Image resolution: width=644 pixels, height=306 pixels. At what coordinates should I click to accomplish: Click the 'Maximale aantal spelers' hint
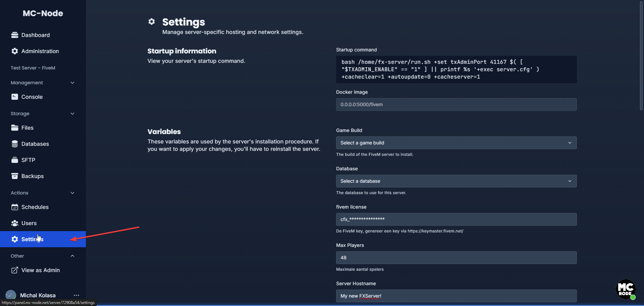(360, 269)
